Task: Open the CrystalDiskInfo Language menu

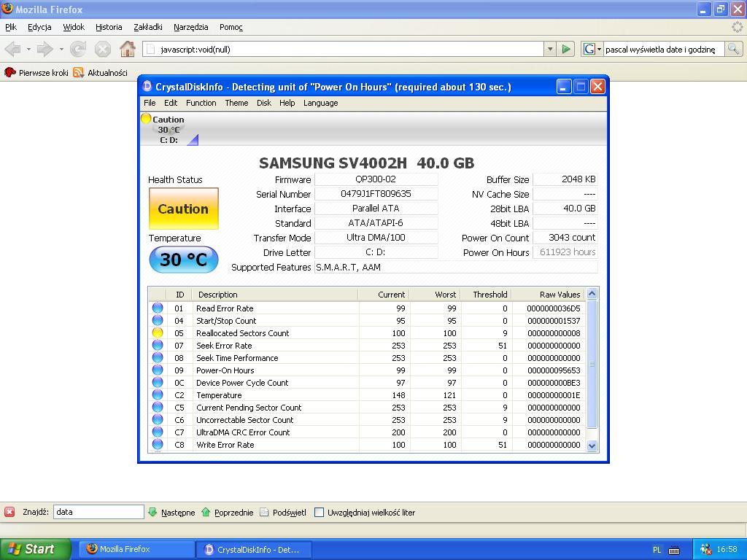Action: [x=321, y=103]
